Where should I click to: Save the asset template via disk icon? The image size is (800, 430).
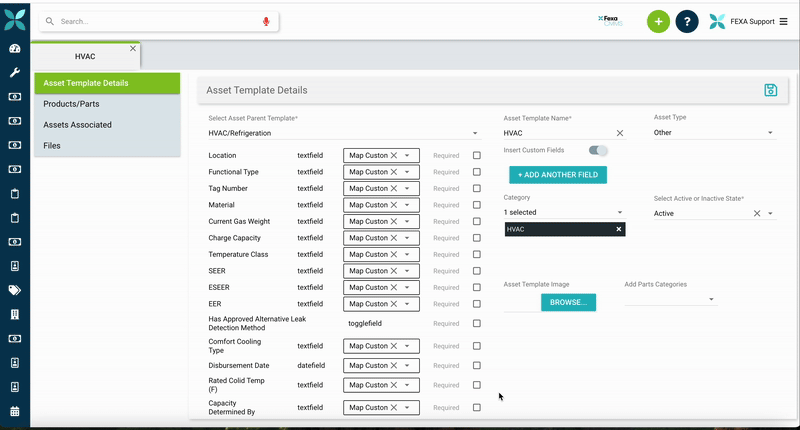pos(770,90)
